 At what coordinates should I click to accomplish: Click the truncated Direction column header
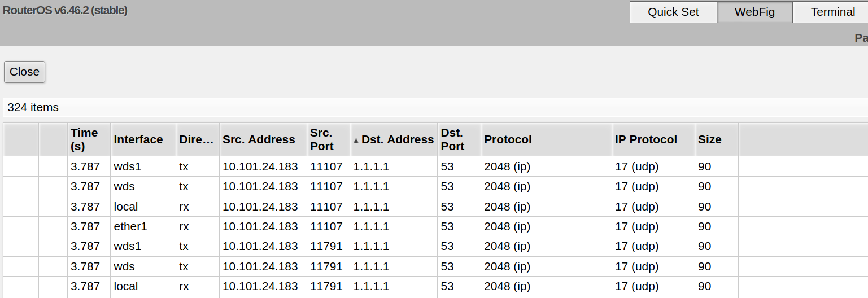[x=197, y=139]
